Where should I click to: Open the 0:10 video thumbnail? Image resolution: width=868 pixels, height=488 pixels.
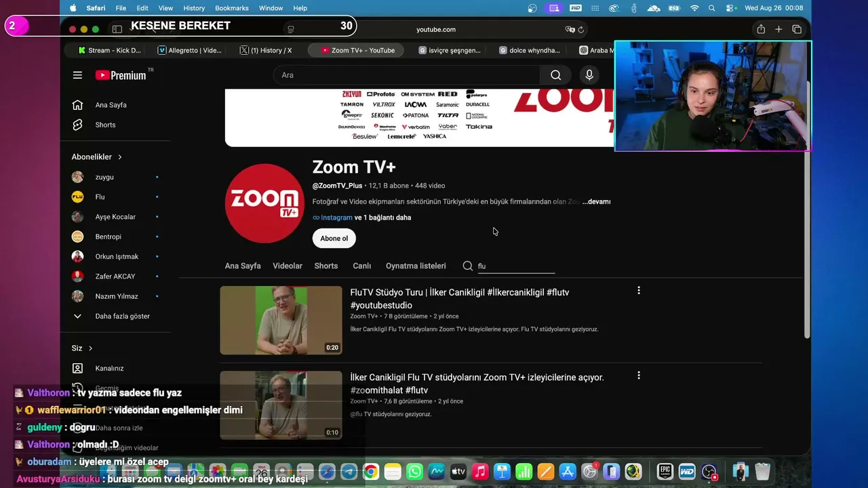click(x=281, y=405)
